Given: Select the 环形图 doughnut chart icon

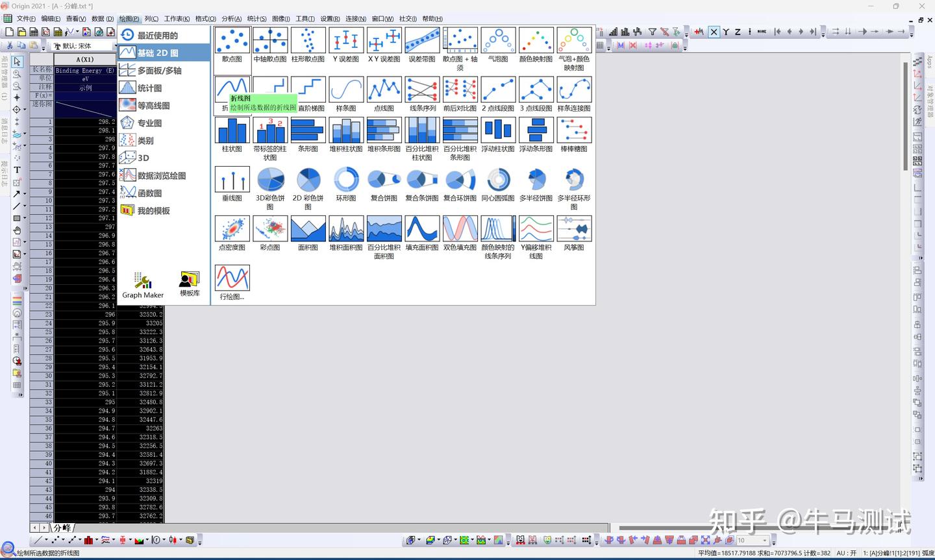Looking at the screenshot, I should coord(346,179).
